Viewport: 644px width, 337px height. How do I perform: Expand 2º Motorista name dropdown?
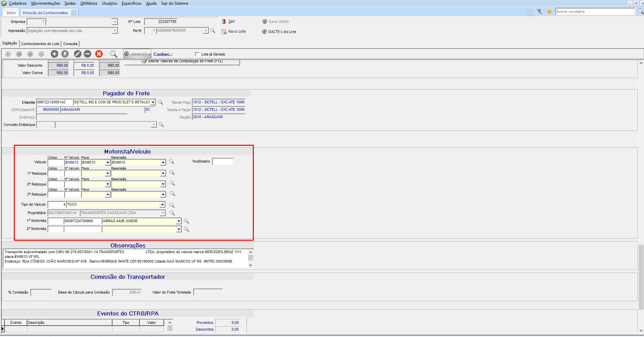coord(179,229)
